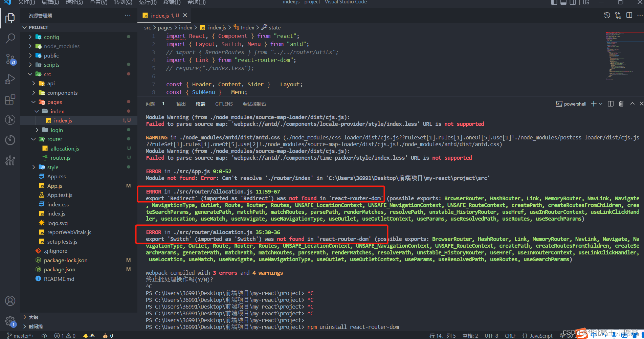This screenshot has height=339, width=644.
Task: Expand the scripts folder
Action: (x=79, y=65)
